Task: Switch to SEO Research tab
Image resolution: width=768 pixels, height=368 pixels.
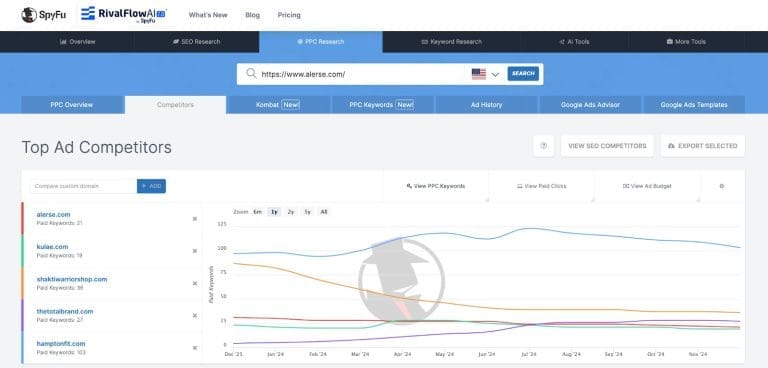Action: click(196, 42)
